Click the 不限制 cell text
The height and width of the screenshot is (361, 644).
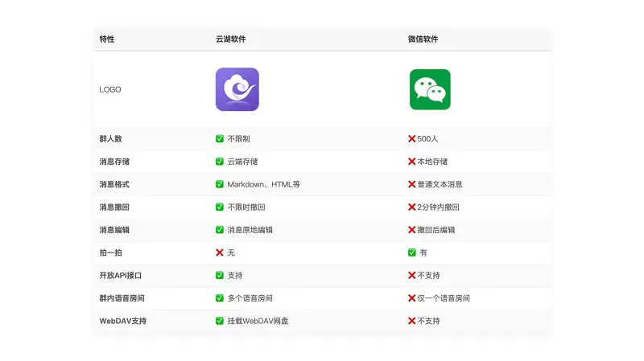(238, 138)
